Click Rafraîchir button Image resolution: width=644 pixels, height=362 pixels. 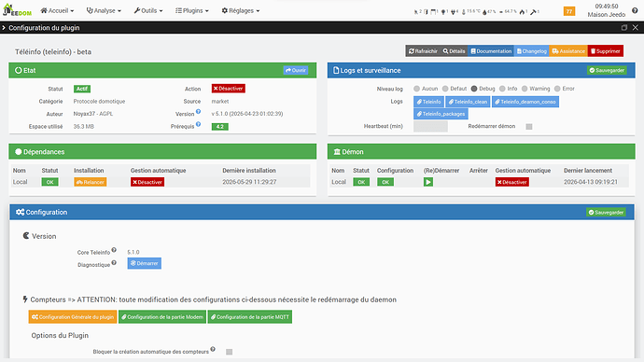click(423, 51)
